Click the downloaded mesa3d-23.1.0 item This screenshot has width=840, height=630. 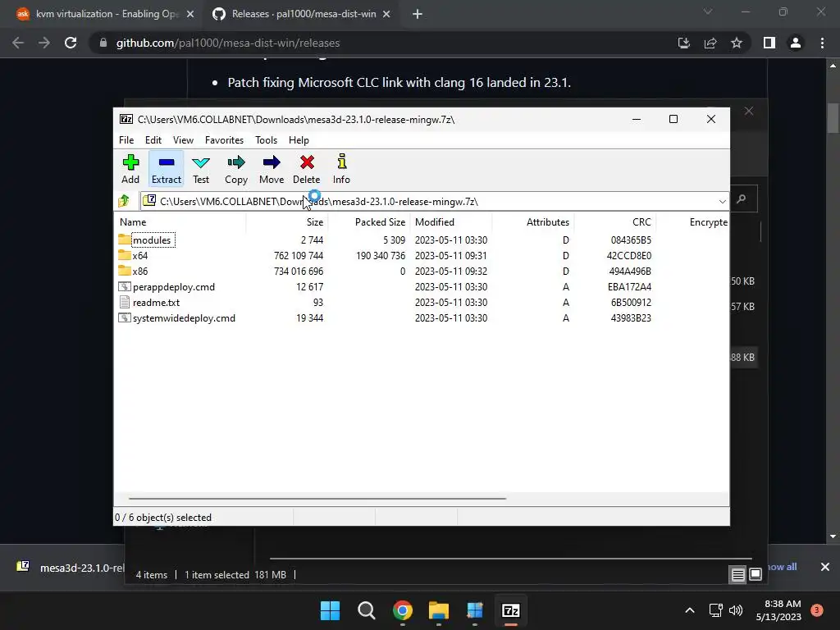point(70,568)
